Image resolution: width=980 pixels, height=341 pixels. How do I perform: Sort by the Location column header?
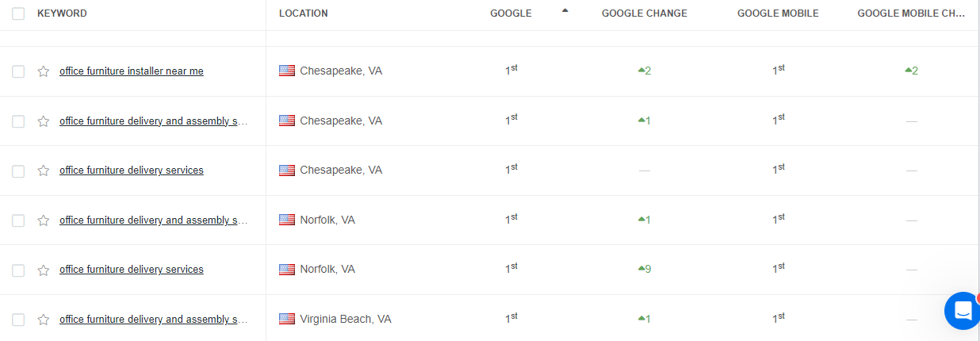(x=303, y=13)
